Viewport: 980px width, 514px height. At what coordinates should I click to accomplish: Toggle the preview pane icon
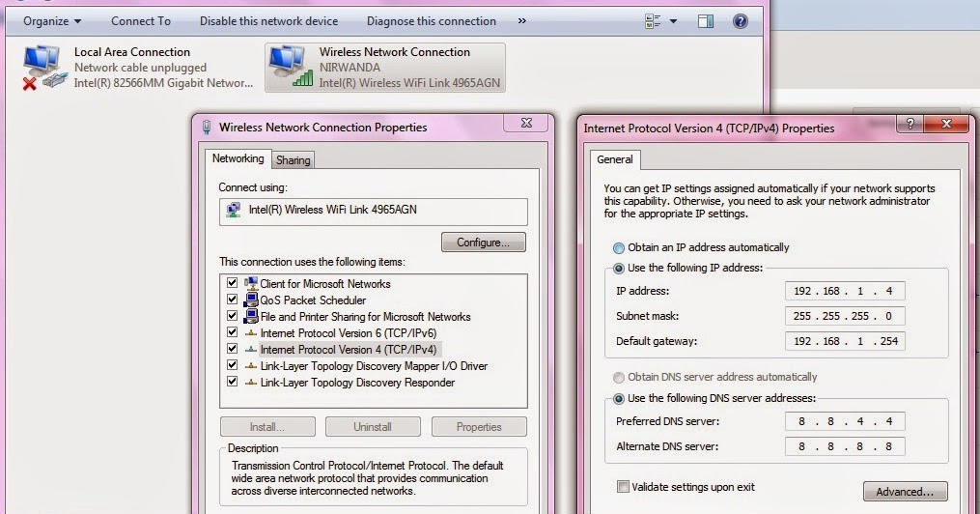pos(706,21)
